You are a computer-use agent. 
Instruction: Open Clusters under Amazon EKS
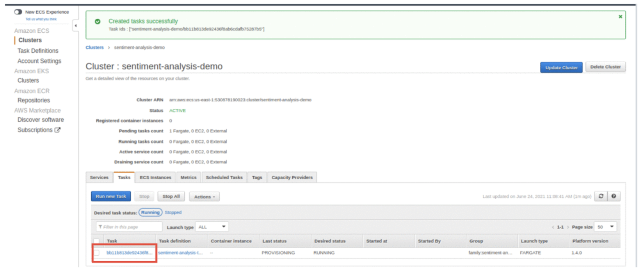coord(28,80)
